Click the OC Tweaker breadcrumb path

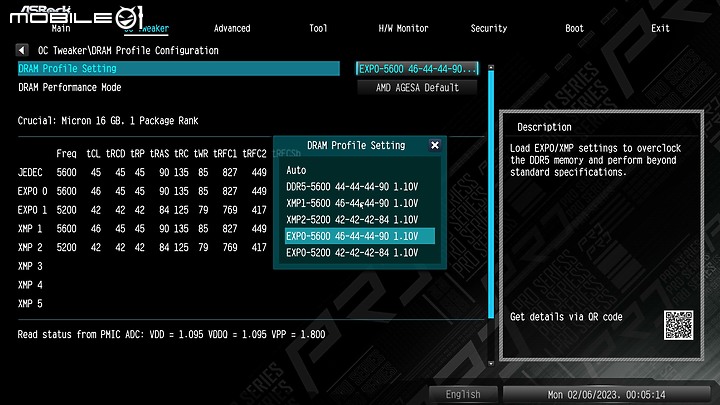point(128,51)
